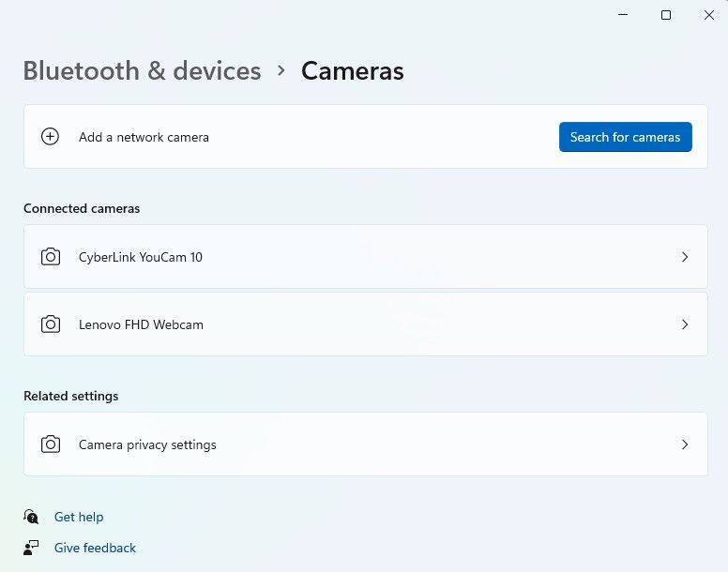Maximize the Settings window
The image size is (728, 572).
pos(666,15)
